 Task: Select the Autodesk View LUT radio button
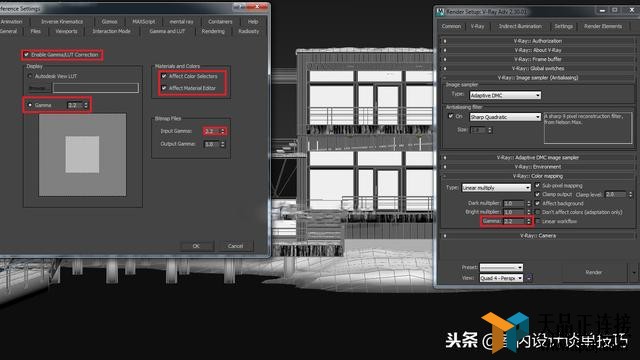(30, 76)
